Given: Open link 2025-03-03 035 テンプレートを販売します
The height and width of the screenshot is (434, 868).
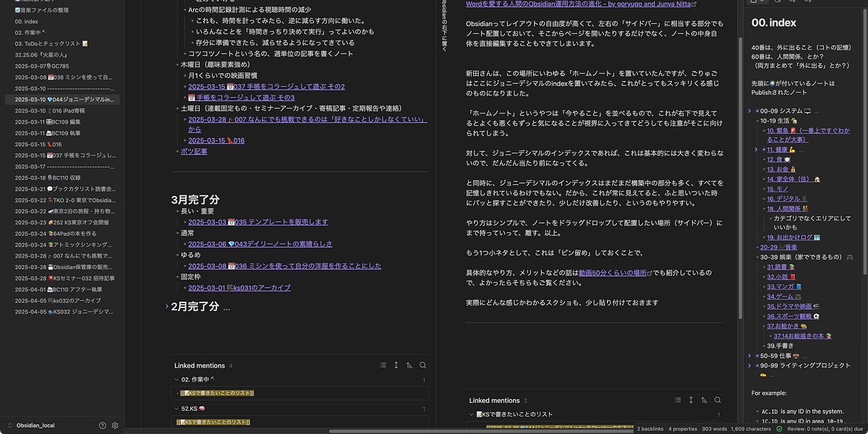Looking at the screenshot, I should pyautogui.click(x=258, y=222).
